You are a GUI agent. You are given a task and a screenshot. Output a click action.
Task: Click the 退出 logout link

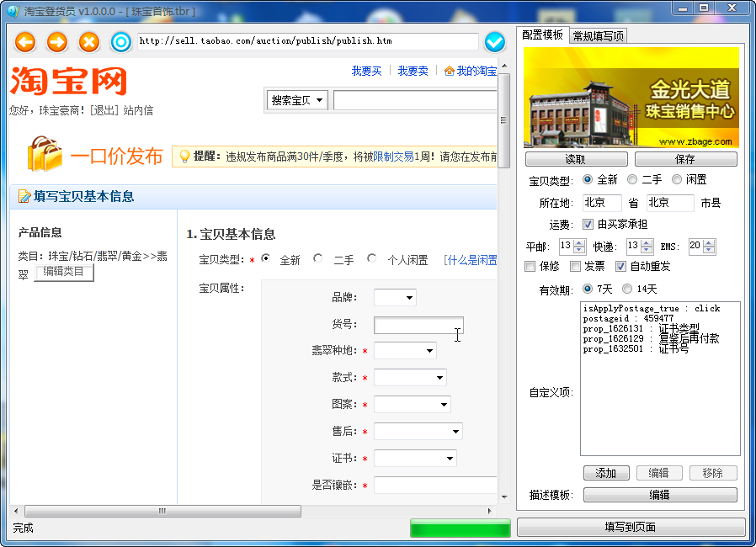(x=104, y=110)
